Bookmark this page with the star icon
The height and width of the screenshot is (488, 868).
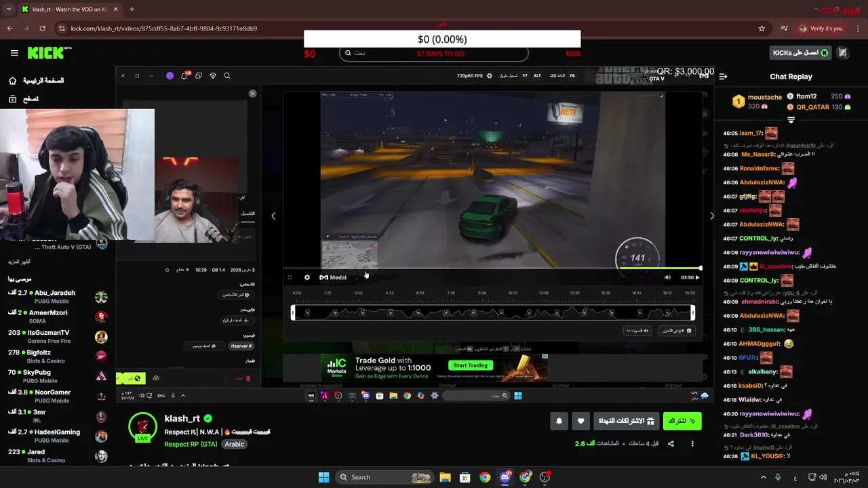click(x=762, y=28)
